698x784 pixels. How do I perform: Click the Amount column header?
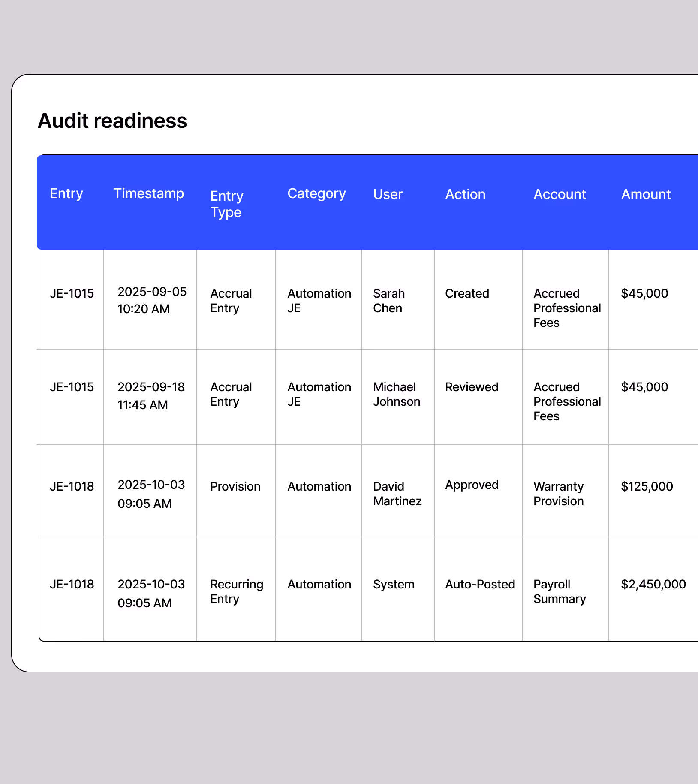[646, 194]
